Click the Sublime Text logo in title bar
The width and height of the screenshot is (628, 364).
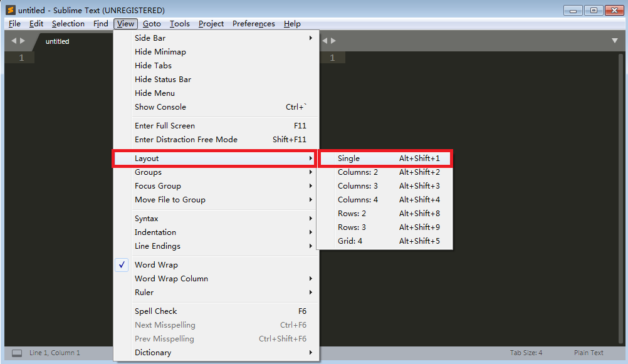point(11,10)
